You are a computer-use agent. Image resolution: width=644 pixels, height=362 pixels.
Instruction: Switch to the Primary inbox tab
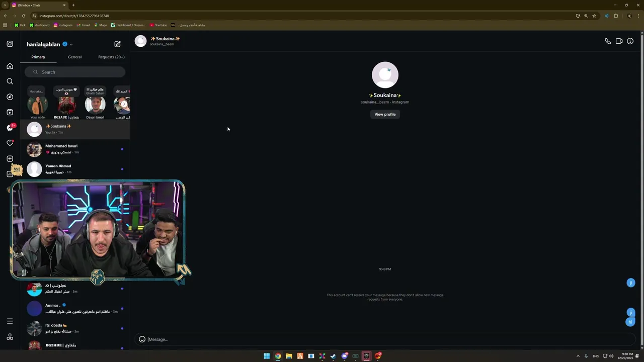coord(38,57)
